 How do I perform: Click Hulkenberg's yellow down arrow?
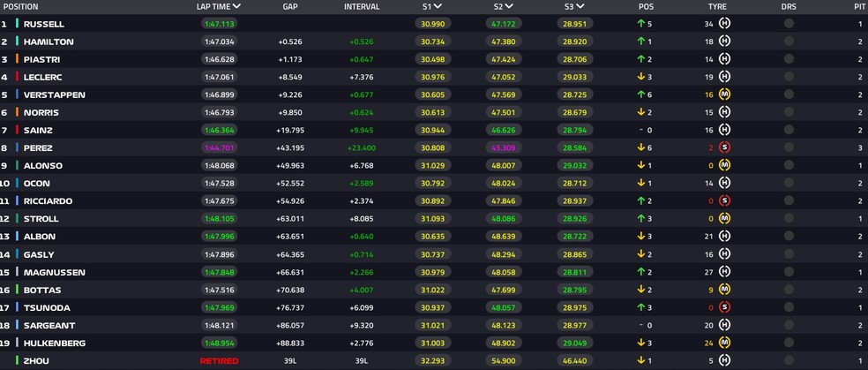pos(641,343)
